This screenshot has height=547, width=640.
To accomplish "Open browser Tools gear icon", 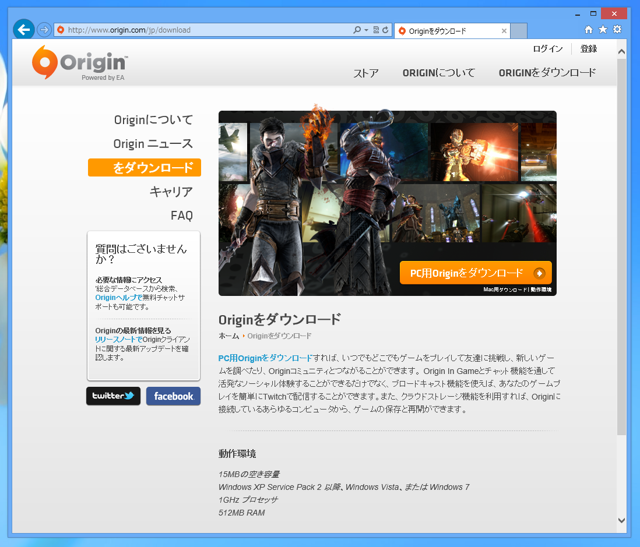I will 617,29.
